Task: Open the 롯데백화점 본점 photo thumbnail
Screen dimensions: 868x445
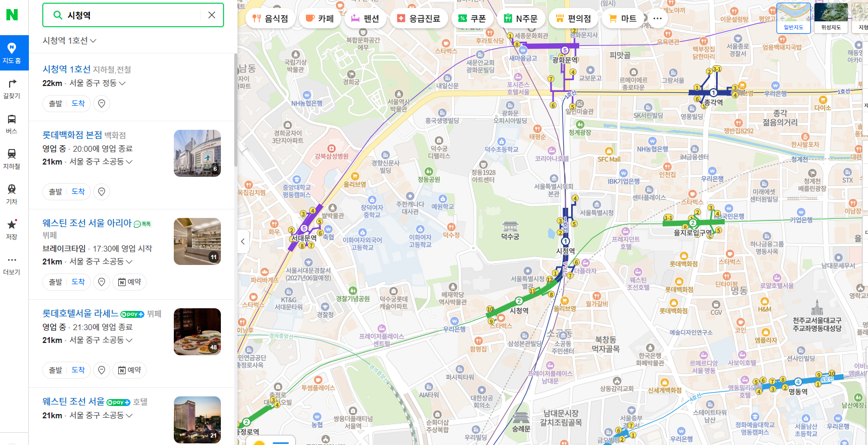Action: coord(197,153)
